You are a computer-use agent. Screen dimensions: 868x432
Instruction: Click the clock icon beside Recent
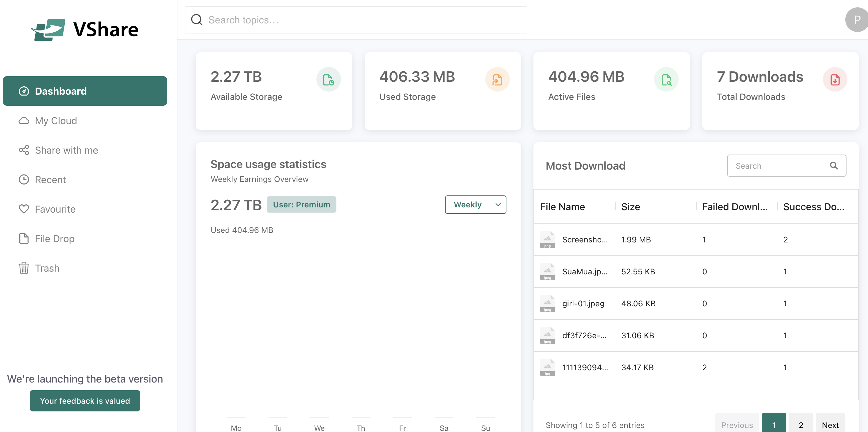pos(24,179)
